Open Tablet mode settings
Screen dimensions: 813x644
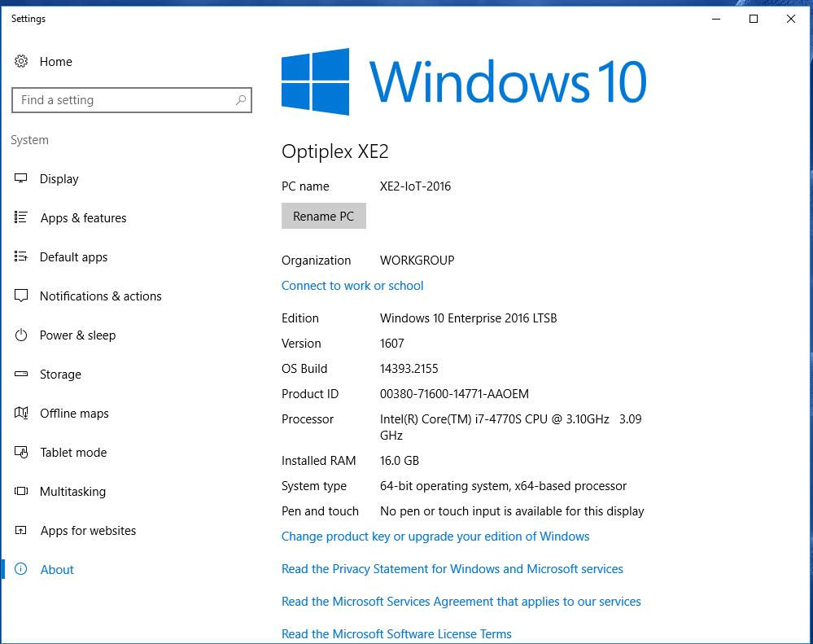click(73, 452)
